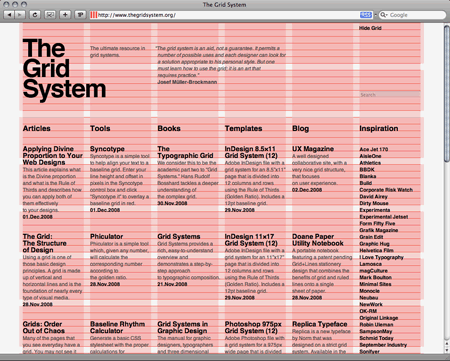Open Ace Jet 170 inspiration link

tap(374, 149)
